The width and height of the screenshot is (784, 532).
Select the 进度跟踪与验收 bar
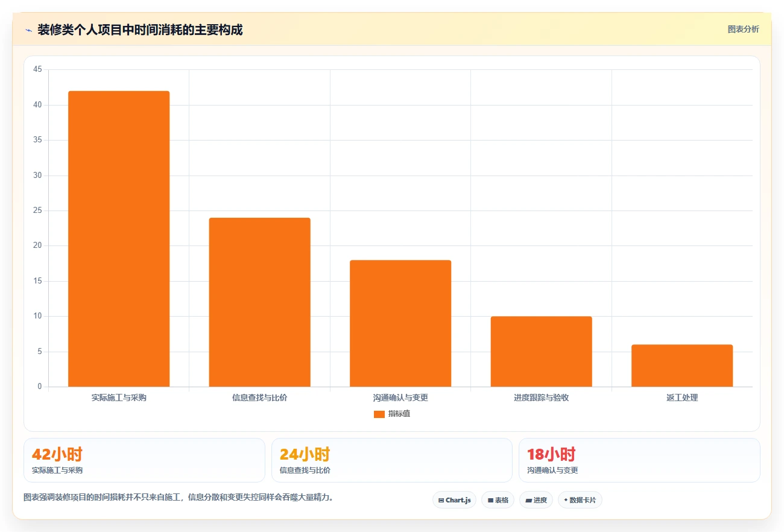click(x=541, y=352)
